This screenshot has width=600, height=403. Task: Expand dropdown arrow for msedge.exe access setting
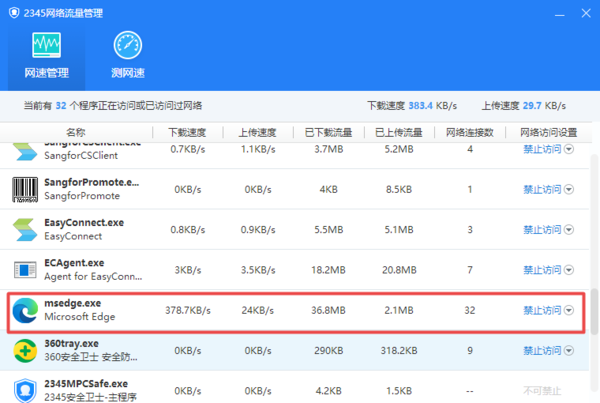pyautogui.click(x=570, y=310)
